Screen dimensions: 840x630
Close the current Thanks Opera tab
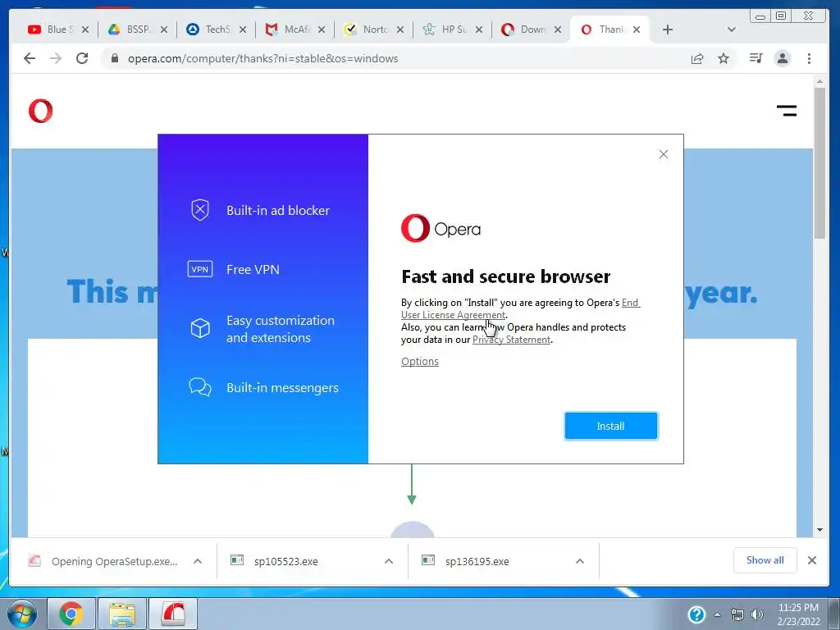coord(637,30)
